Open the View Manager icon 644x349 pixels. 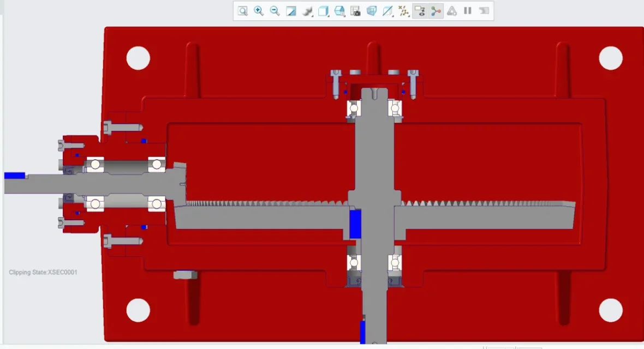(x=355, y=11)
